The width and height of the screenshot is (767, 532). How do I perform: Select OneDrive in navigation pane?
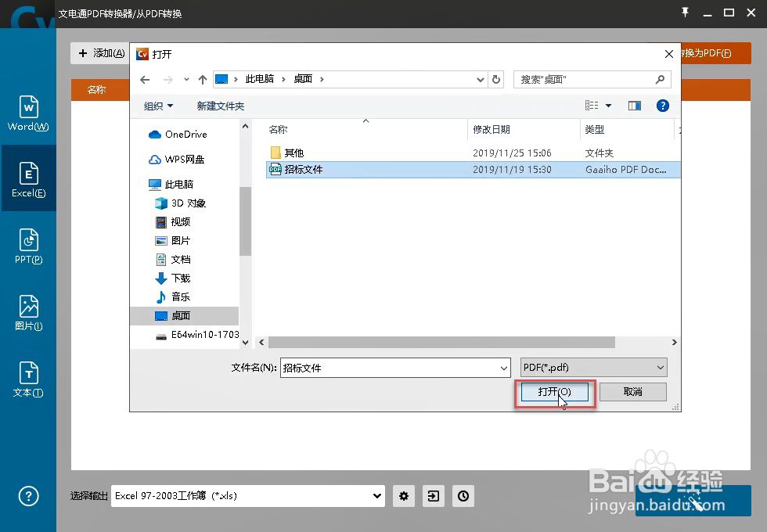[178, 135]
